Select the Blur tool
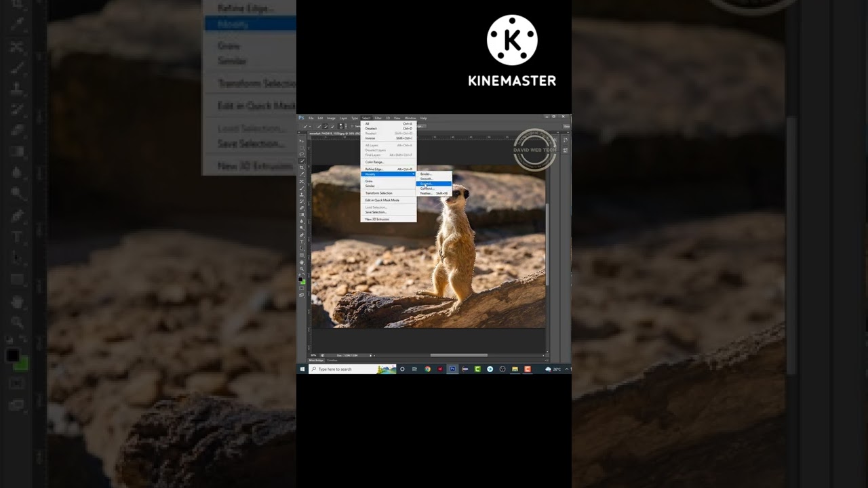 click(x=302, y=221)
